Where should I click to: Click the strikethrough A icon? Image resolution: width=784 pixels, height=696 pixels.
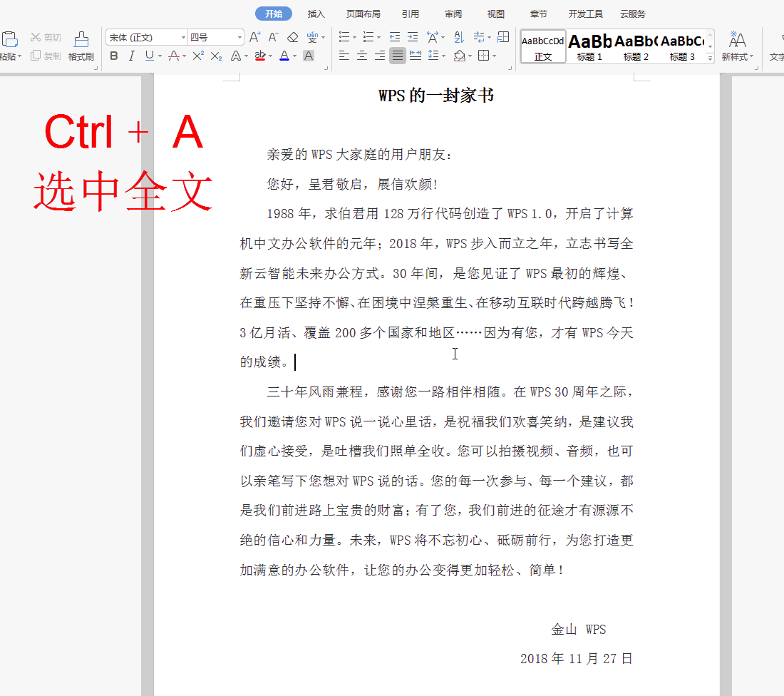173,56
